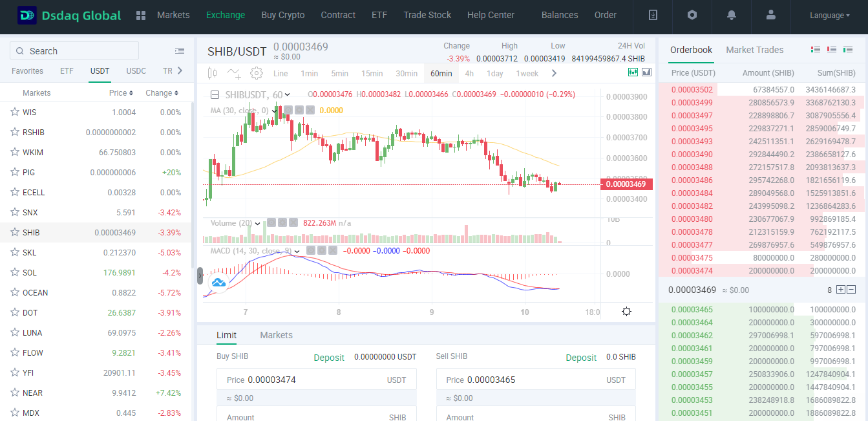Open the download app icon
868x421 pixels.
(653, 15)
